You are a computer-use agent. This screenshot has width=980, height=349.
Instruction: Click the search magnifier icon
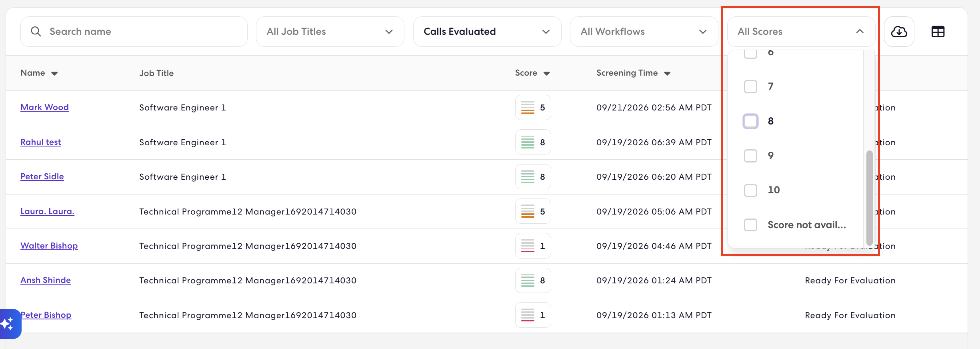pos(36,32)
